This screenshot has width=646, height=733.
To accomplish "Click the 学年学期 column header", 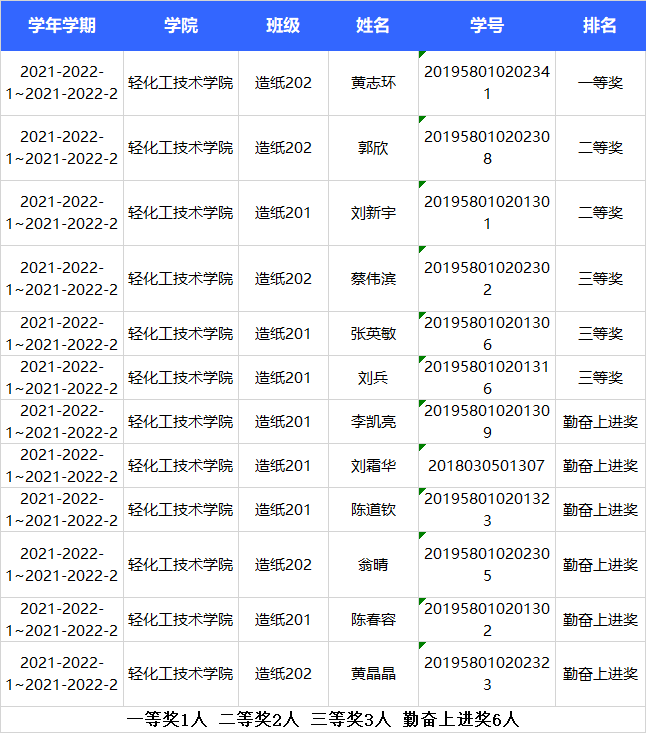I will [x=62, y=26].
